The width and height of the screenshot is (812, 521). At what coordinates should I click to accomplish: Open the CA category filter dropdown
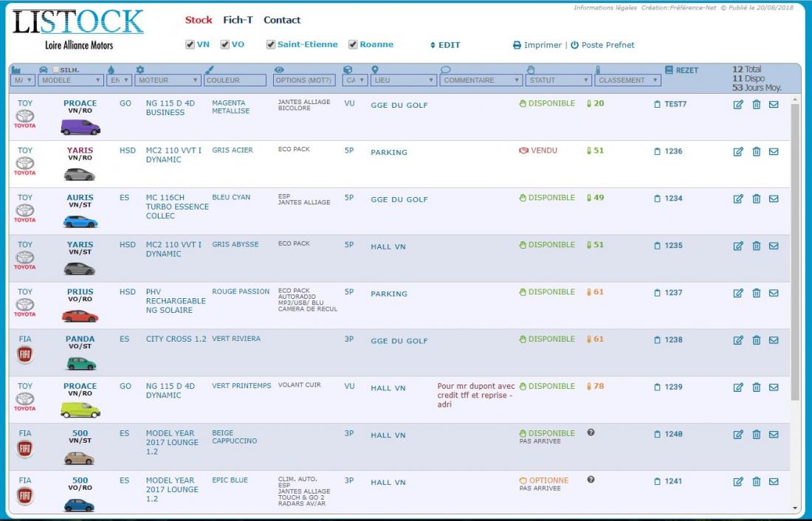(x=355, y=80)
